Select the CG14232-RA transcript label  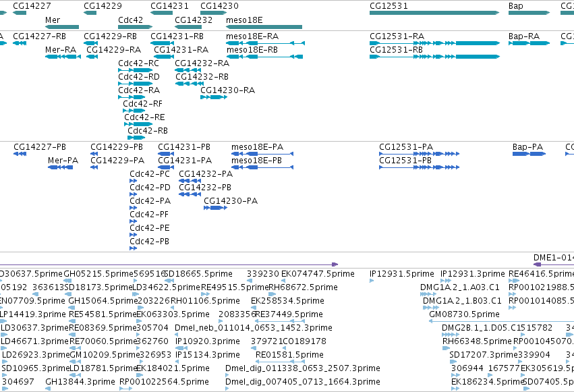(202, 63)
